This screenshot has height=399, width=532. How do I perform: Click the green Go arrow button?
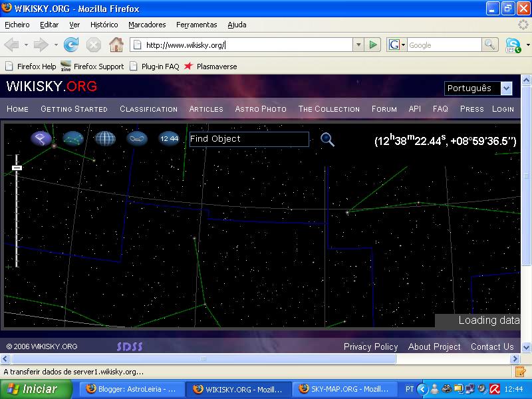click(373, 45)
